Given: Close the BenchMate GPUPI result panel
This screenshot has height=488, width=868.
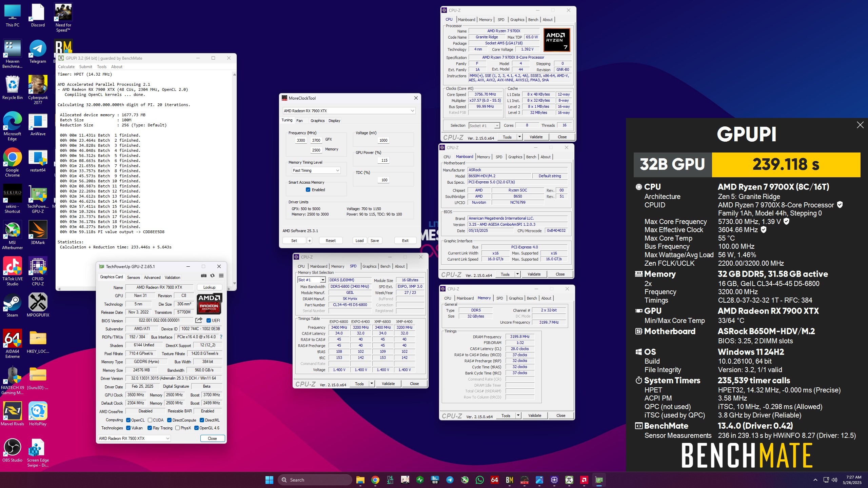Looking at the screenshot, I should (x=860, y=125).
